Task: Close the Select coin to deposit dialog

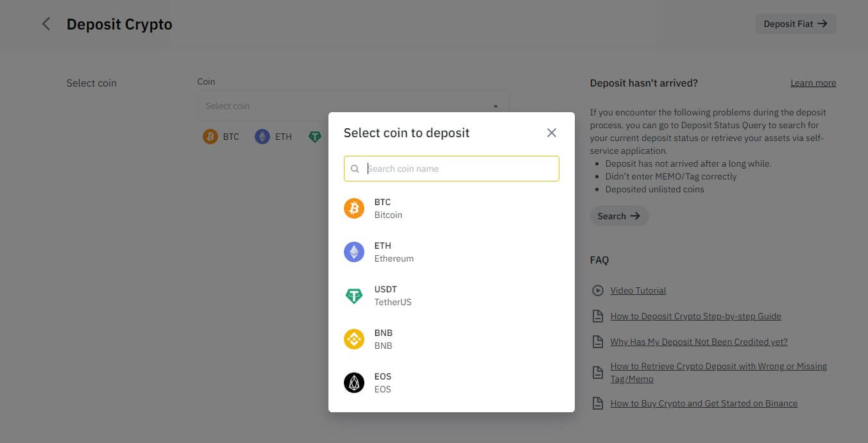Action: tap(551, 133)
